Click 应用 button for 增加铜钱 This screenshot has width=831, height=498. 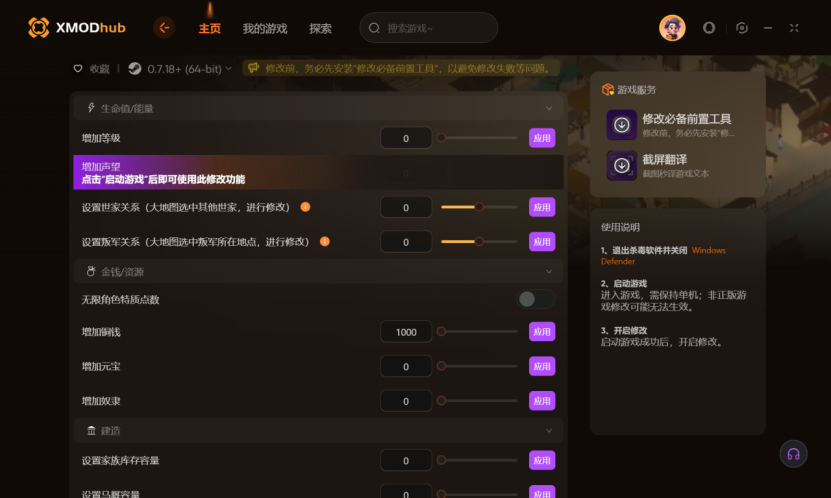pyautogui.click(x=542, y=332)
